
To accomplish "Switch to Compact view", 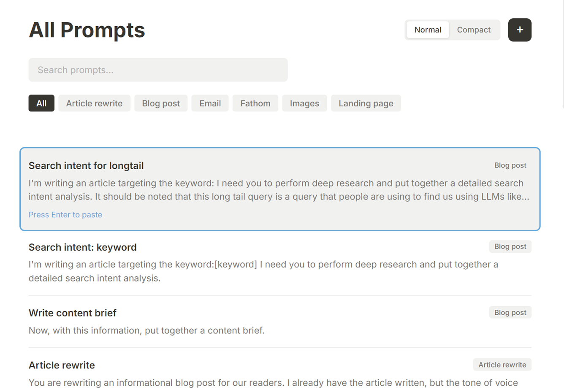I will [x=474, y=30].
